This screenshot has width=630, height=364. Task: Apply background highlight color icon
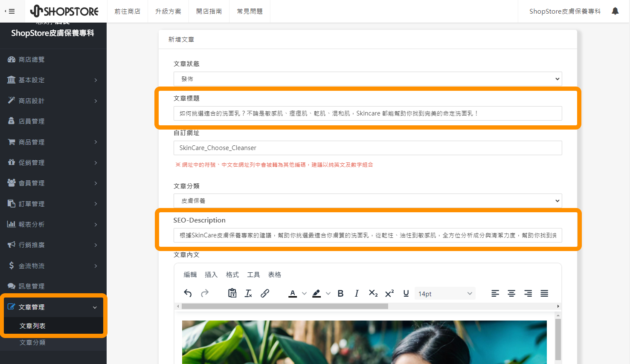tap(316, 293)
